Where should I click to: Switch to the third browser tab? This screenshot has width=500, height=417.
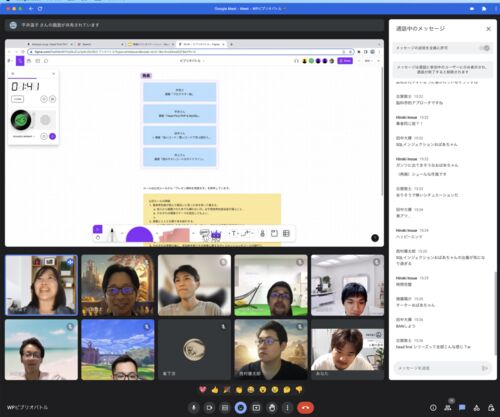click(151, 44)
